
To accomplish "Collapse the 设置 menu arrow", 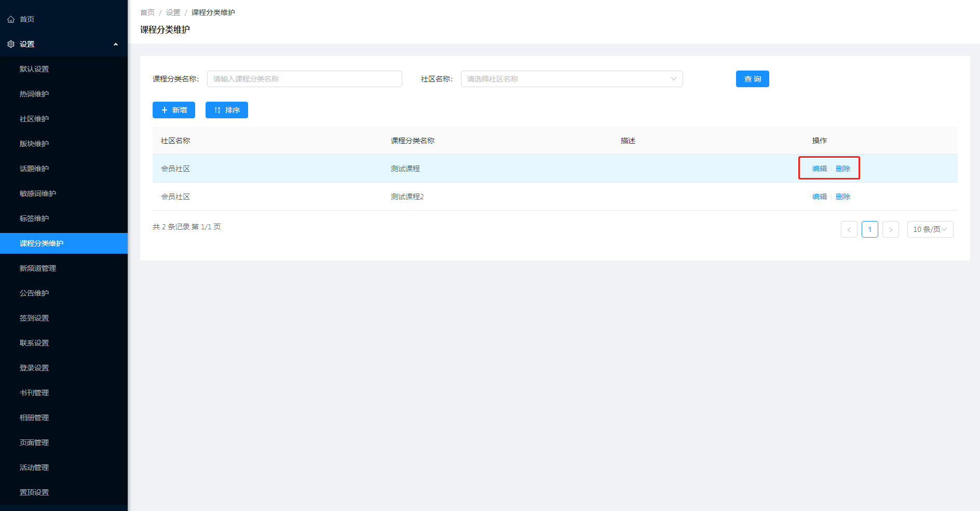I will point(116,44).
